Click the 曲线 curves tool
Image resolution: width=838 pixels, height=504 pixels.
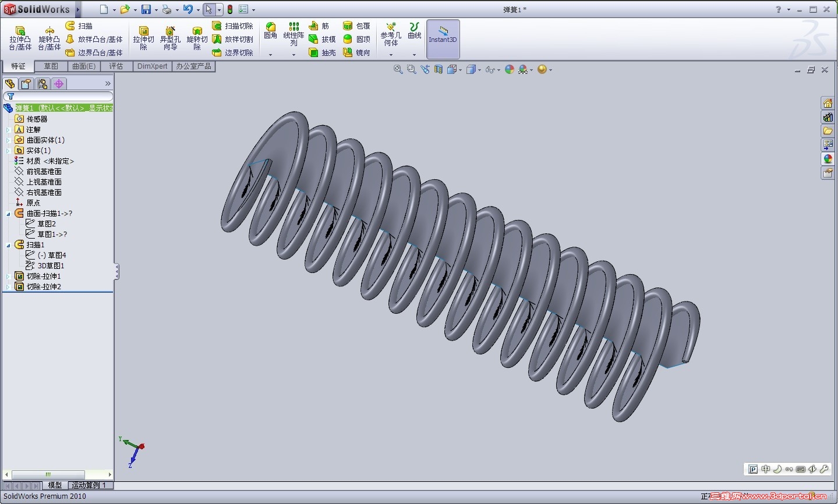(414, 31)
